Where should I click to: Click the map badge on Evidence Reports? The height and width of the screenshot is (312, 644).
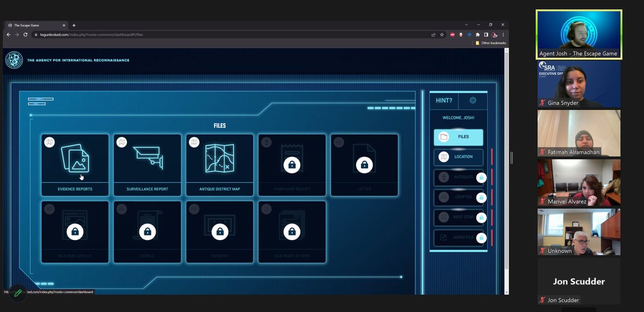(49, 142)
